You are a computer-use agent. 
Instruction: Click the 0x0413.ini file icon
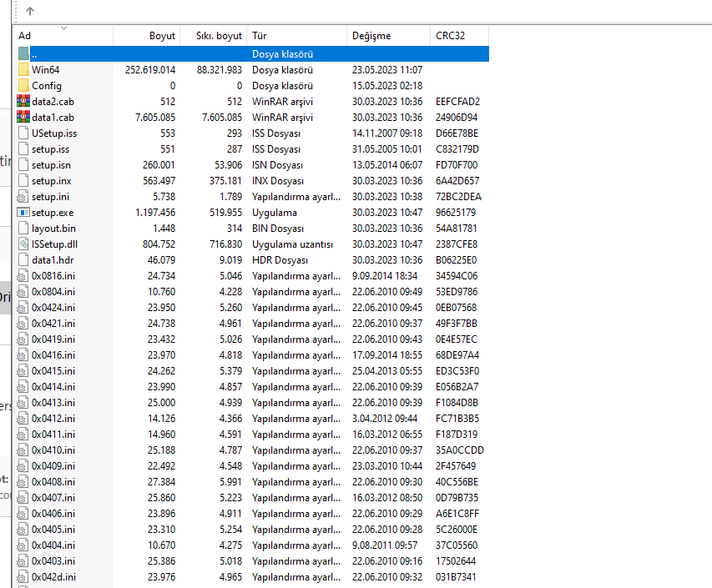23,403
